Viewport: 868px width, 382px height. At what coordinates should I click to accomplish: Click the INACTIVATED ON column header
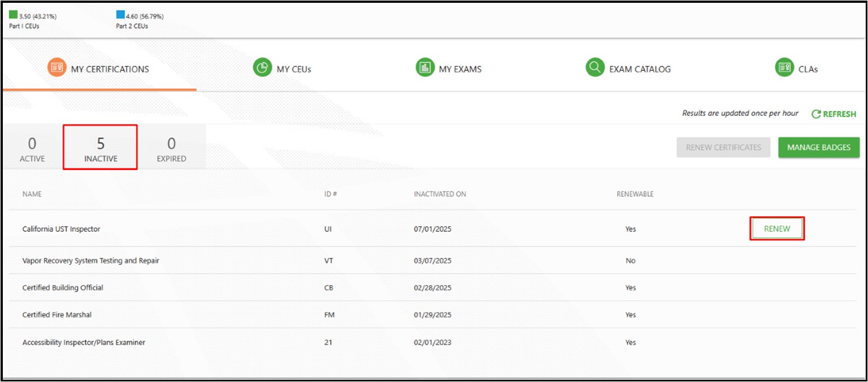(x=440, y=194)
